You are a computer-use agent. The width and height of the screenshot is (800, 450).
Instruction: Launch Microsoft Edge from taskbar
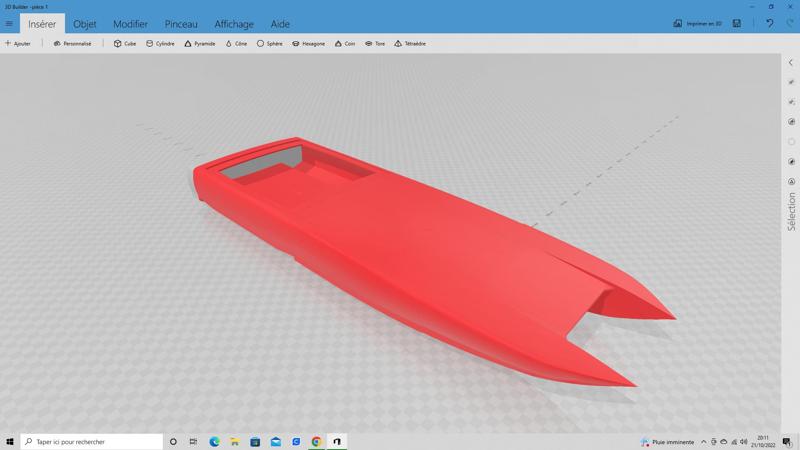(x=214, y=442)
